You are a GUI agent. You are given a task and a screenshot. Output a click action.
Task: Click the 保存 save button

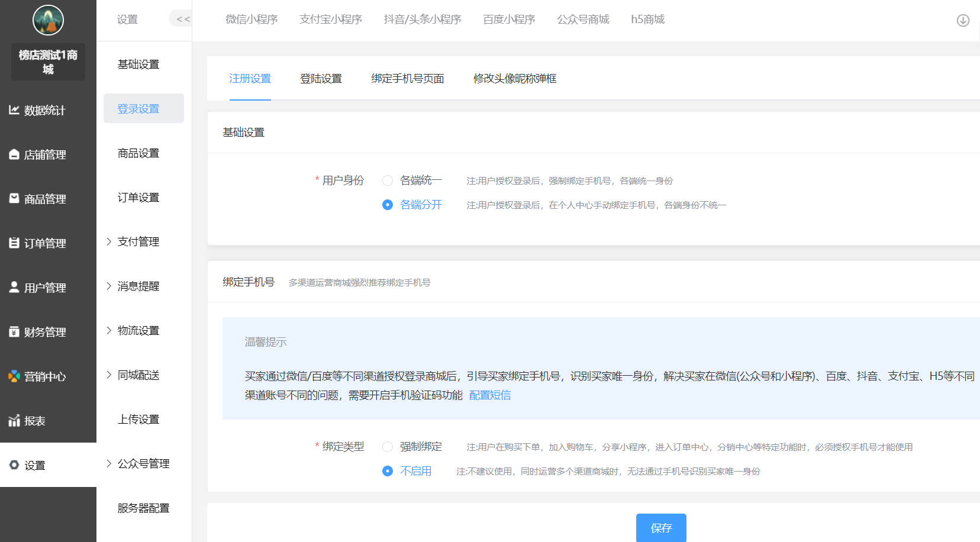point(661,528)
